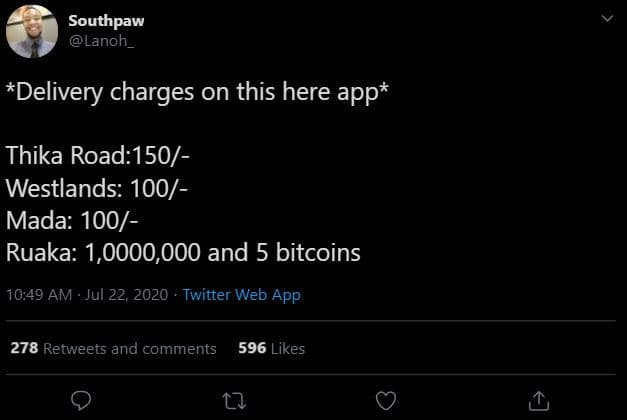Click the Mada: 100/- line
627x420 pixels.
point(75,221)
